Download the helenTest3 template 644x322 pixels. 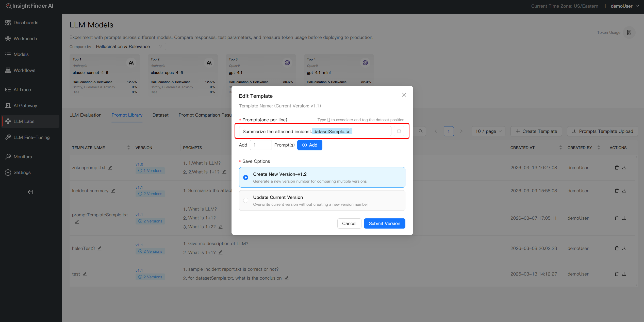pos(624,248)
